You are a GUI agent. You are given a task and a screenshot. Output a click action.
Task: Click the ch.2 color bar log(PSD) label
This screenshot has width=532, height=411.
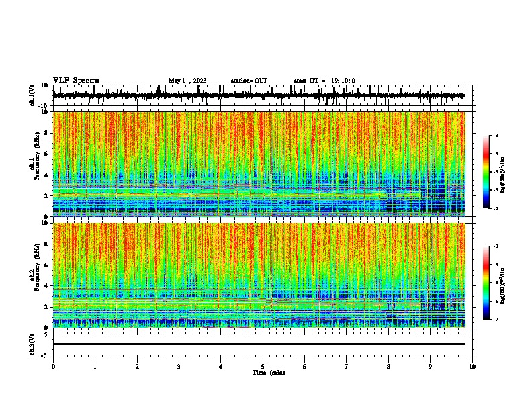pyautogui.click(x=502, y=285)
